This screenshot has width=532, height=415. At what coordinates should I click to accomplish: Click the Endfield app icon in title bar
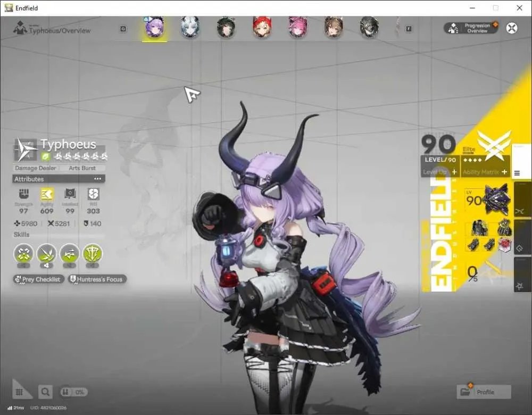tap(9, 8)
